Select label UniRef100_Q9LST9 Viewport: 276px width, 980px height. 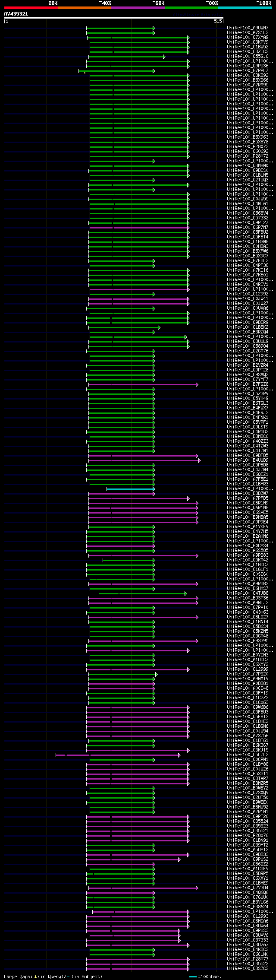[248, 427]
